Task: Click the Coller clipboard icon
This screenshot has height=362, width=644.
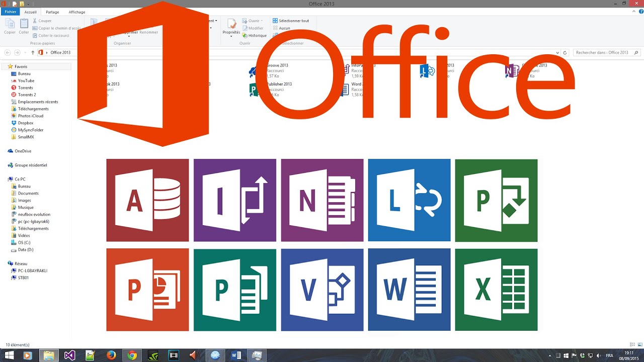Action: [24, 26]
